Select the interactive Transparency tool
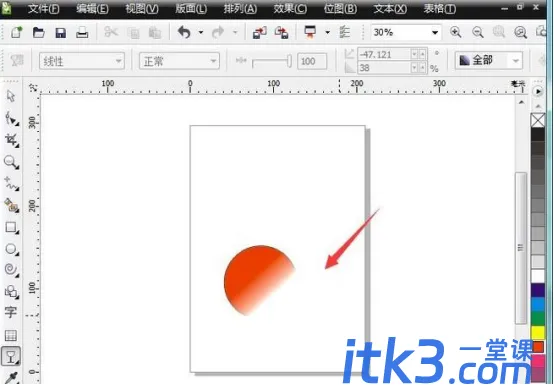 (x=11, y=356)
